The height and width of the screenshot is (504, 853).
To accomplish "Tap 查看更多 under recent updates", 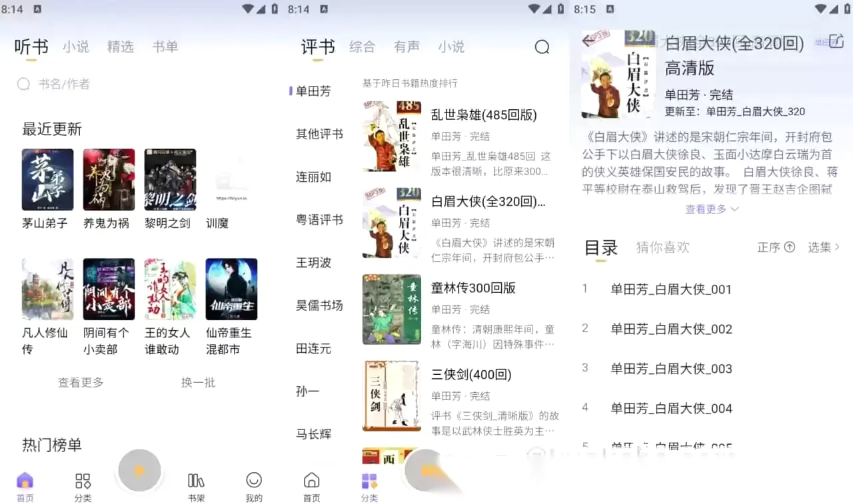I will pyautogui.click(x=81, y=382).
